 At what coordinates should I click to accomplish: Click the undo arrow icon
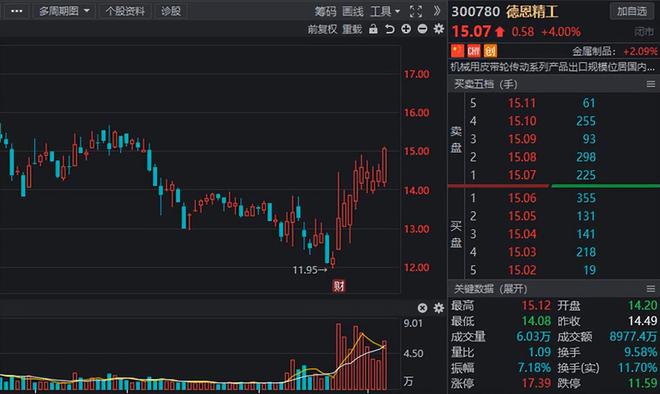pos(390,29)
